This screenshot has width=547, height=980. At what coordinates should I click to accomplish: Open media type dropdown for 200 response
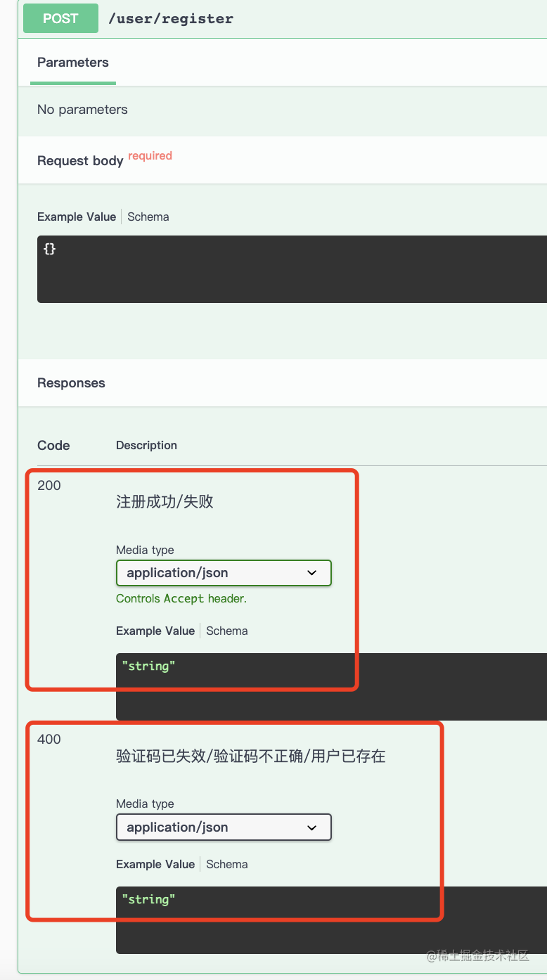pos(224,573)
